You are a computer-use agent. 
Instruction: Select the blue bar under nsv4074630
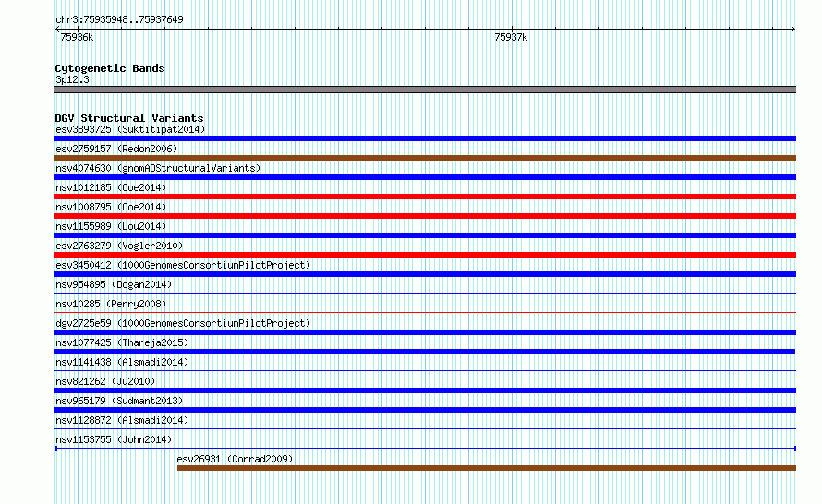pyautogui.click(x=425, y=177)
